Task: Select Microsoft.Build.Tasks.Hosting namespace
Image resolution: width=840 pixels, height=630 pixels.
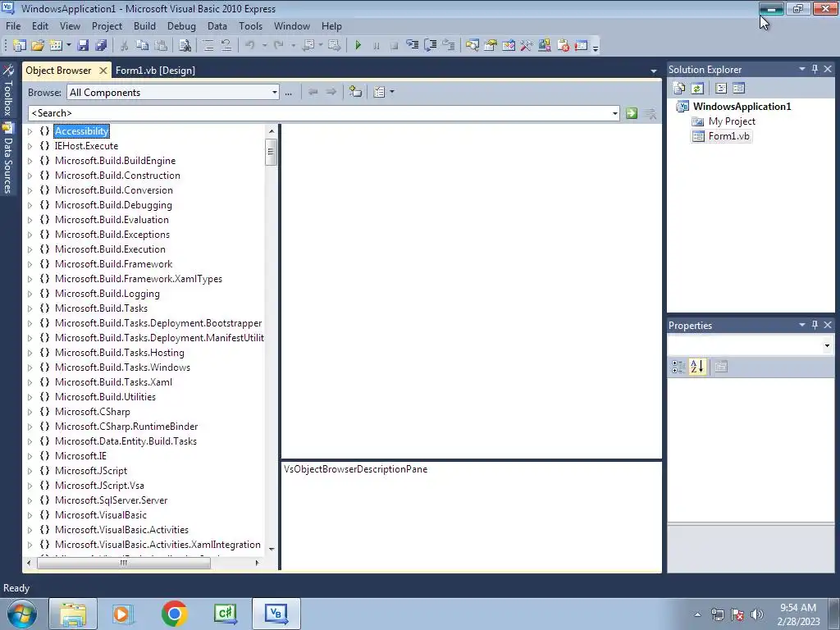Action: coord(120,353)
